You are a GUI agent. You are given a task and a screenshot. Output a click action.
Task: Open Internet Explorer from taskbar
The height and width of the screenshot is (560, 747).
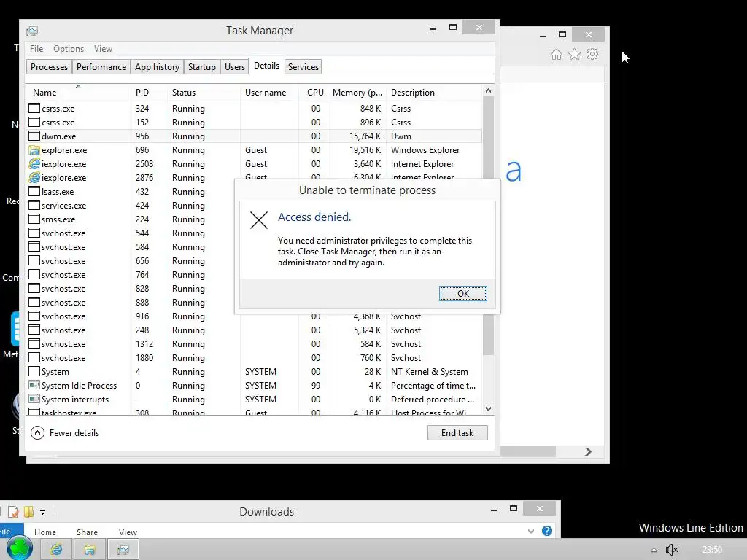pyautogui.click(x=56, y=550)
